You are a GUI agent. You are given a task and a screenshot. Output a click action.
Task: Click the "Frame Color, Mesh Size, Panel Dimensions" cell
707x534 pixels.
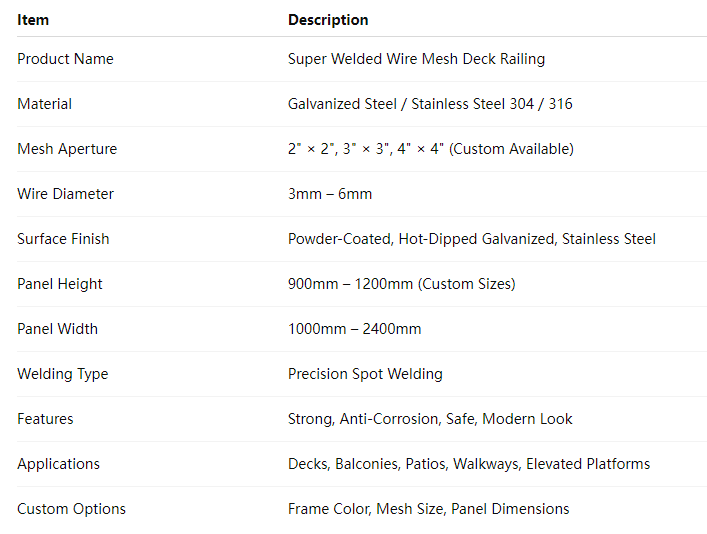point(428,509)
